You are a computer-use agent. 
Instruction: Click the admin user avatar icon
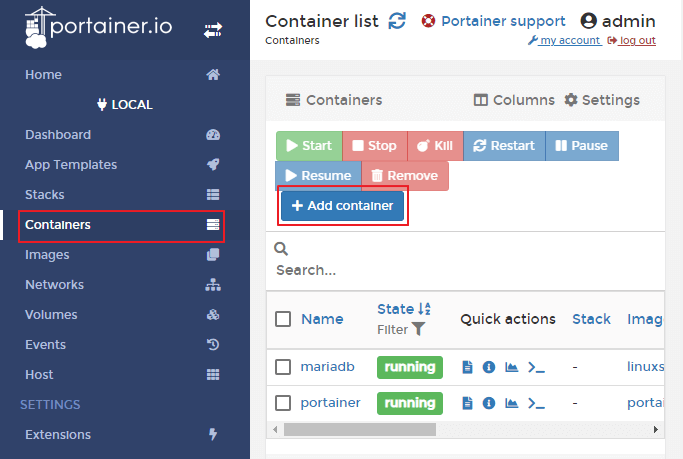click(x=588, y=20)
